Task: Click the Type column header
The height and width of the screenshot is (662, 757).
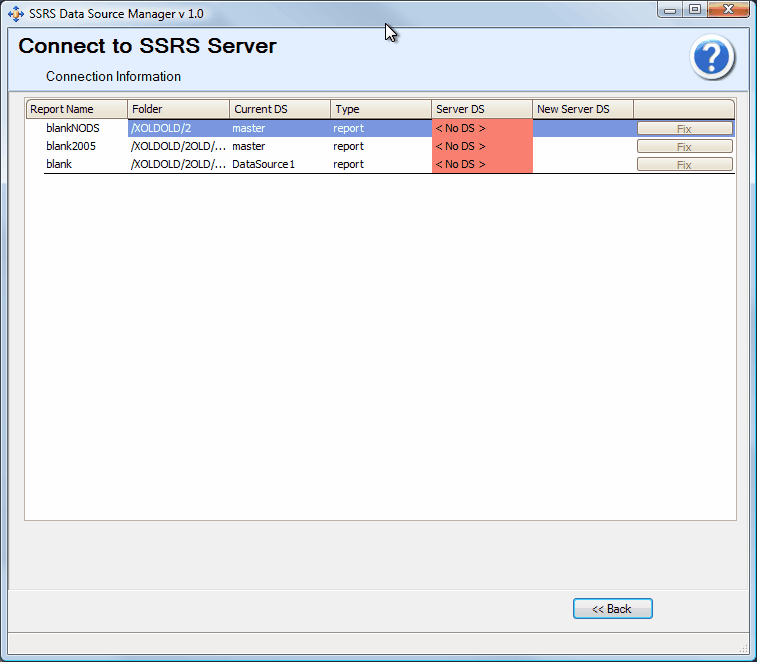Action: (x=381, y=109)
